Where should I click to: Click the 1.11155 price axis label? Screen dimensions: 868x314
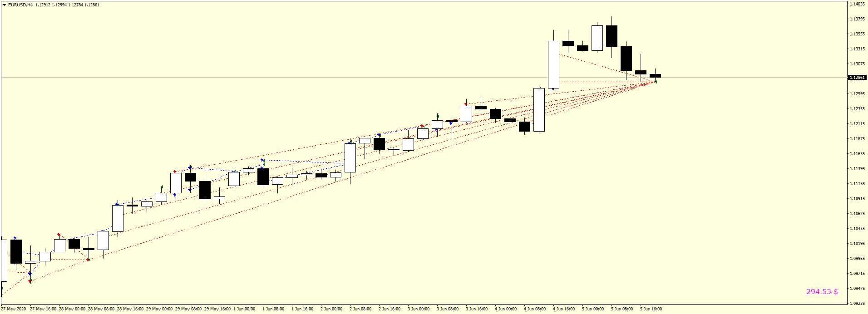click(x=858, y=184)
